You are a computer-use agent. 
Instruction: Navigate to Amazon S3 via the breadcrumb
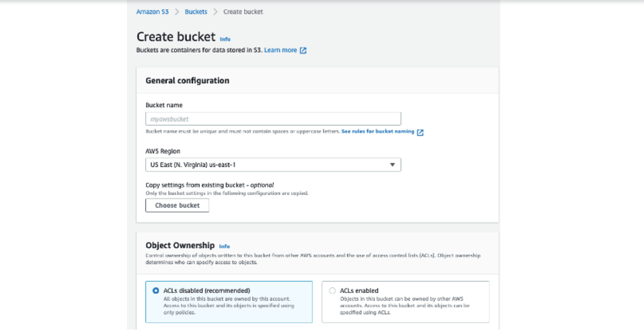[152, 11]
